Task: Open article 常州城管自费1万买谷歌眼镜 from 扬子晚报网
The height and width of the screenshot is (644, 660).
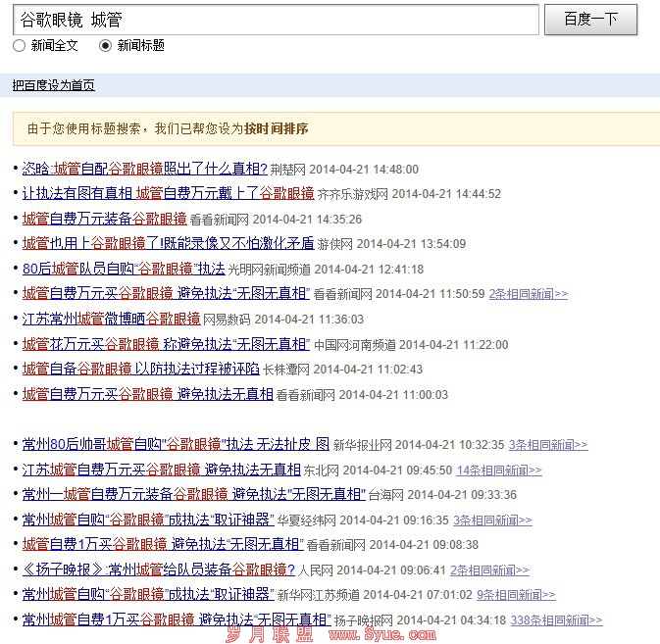Action: [177, 619]
